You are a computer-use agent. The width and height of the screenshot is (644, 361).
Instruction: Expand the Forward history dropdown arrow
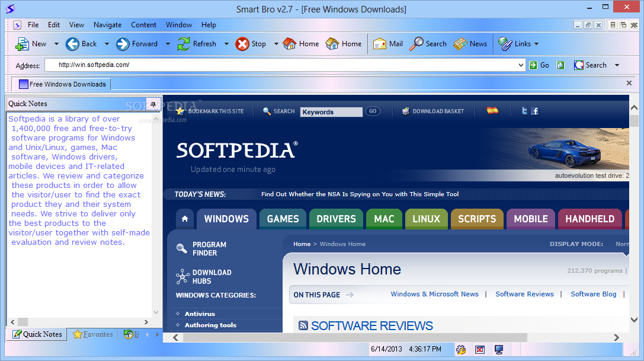[x=168, y=44]
